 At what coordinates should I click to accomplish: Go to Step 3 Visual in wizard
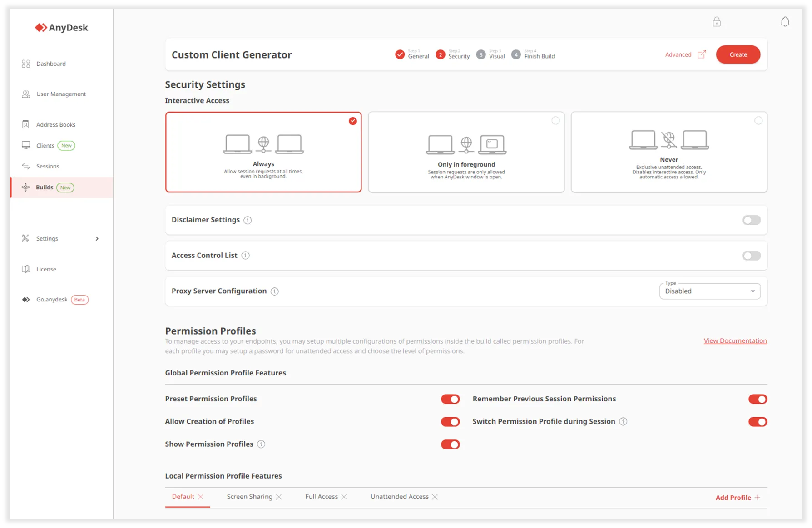[x=490, y=55]
